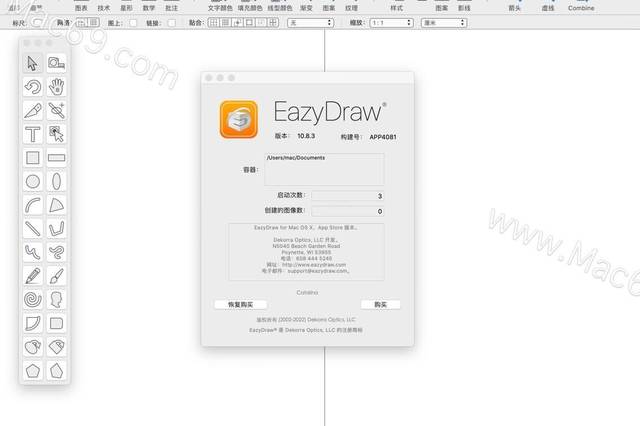
Task: Open the 线型颜色 line color picker
Action: [280, 6]
